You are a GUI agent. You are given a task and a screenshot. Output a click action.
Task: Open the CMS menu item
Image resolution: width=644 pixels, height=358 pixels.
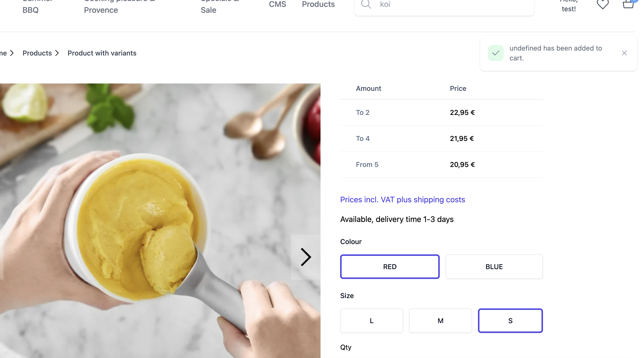(277, 4)
